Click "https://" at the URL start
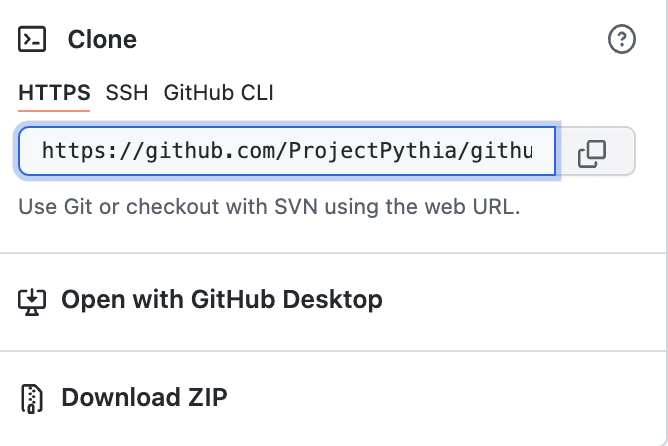 click(85, 151)
